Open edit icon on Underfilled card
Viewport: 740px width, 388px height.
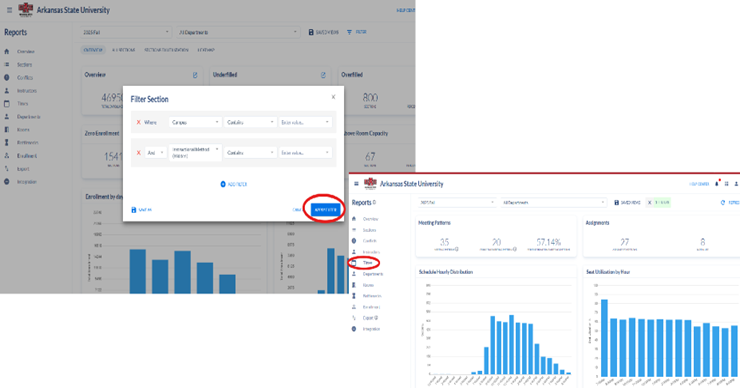(x=323, y=75)
